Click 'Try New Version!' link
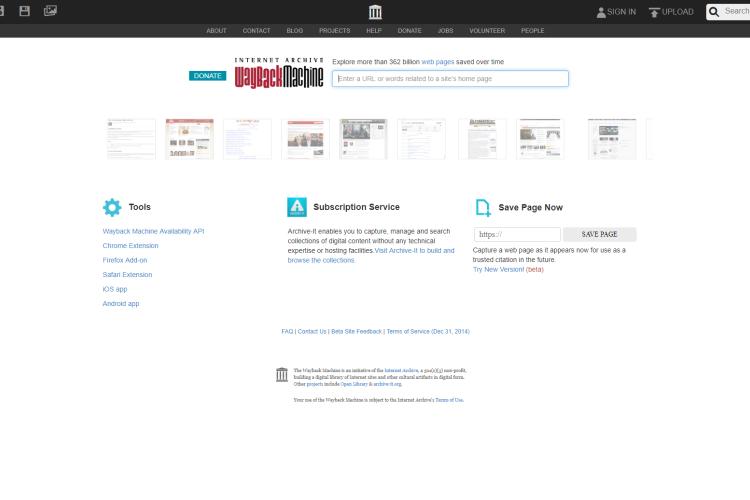The height and width of the screenshot is (500, 750). [498, 269]
